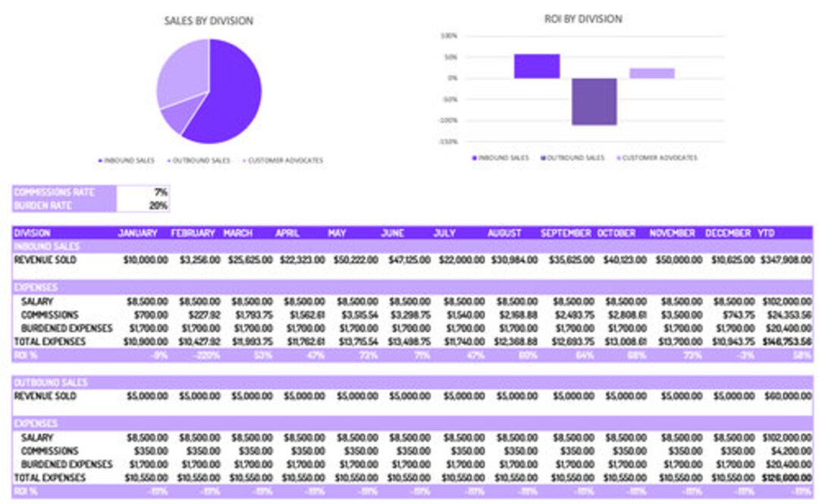
Task: Select the Outbound Sales legend marker under pie chart
Action: pyautogui.click(x=168, y=161)
